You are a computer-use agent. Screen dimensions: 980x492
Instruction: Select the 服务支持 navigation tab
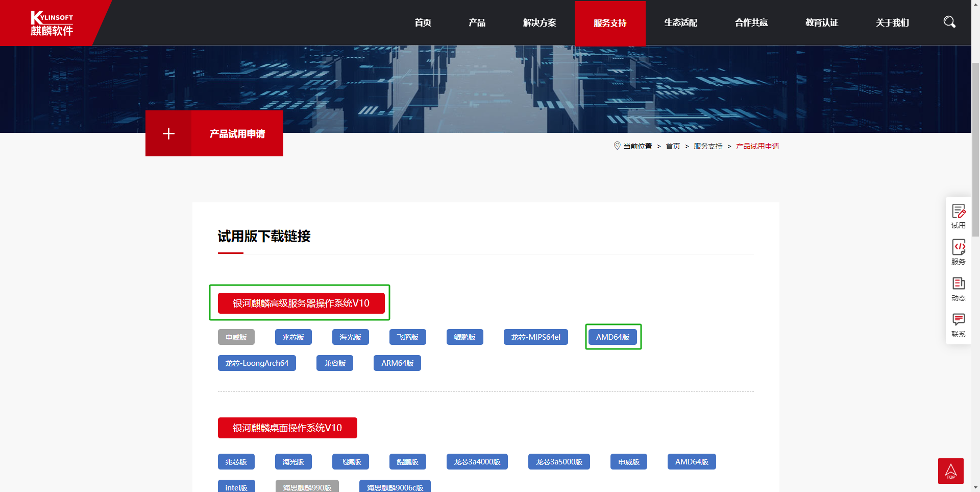(610, 23)
